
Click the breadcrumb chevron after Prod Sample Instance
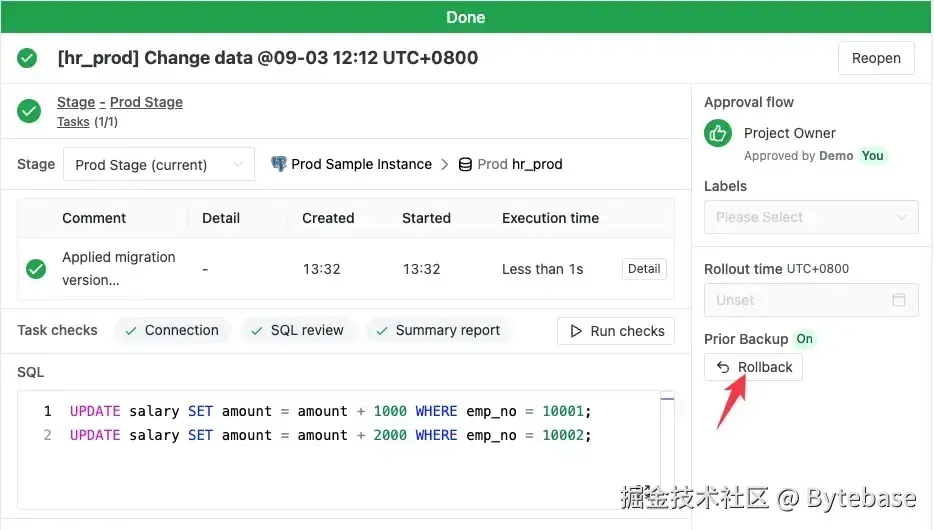tap(444, 164)
